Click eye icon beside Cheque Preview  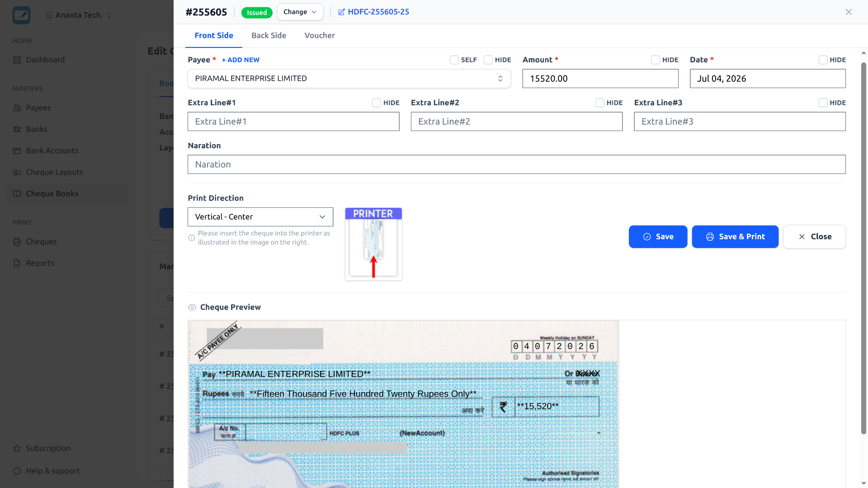tap(192, 307)
